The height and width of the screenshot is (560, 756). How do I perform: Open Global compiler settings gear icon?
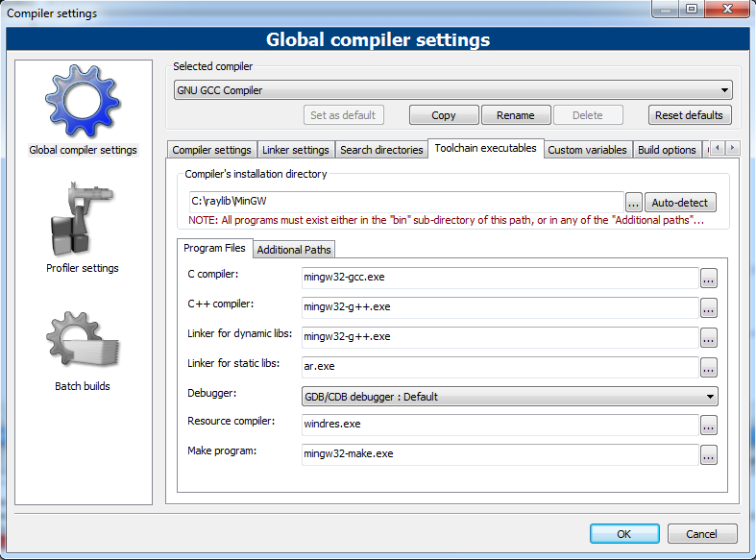click(83, 103)
